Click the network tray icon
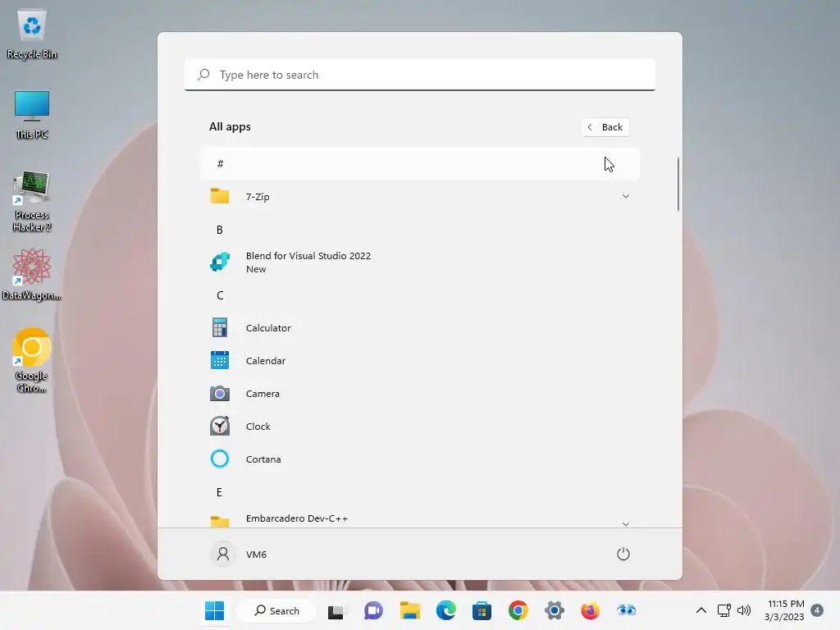 (724, 610)
